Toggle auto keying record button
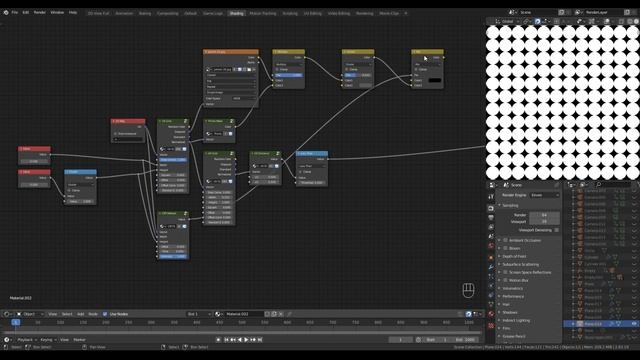640x360 pixels. click(218, 340)
